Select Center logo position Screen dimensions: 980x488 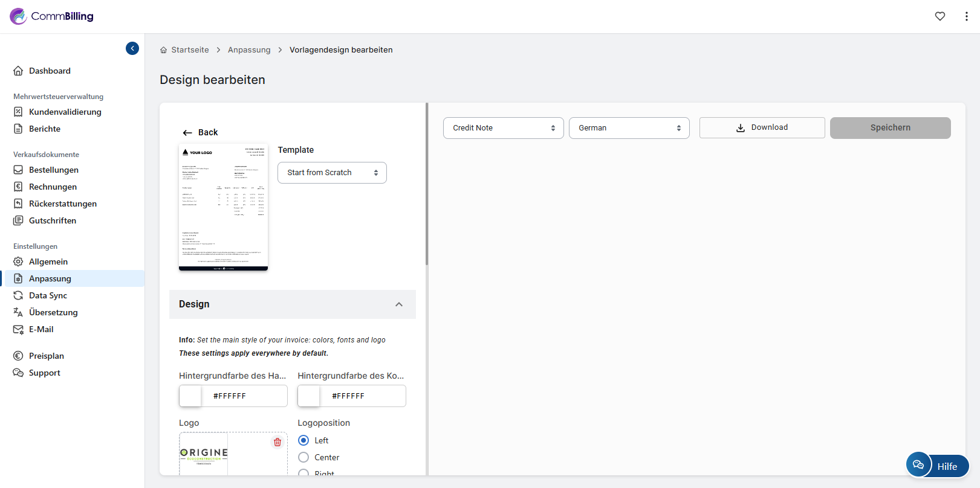(x=303, y=457)
